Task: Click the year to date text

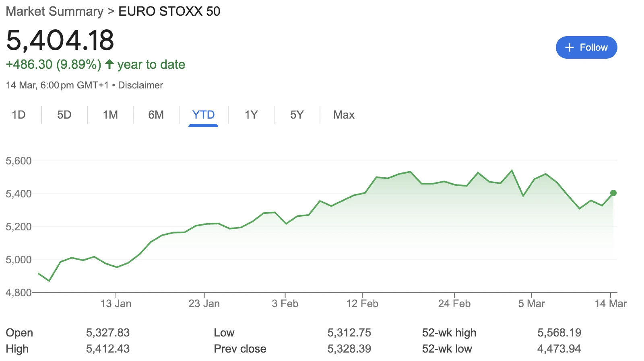Action: point(151,64)
